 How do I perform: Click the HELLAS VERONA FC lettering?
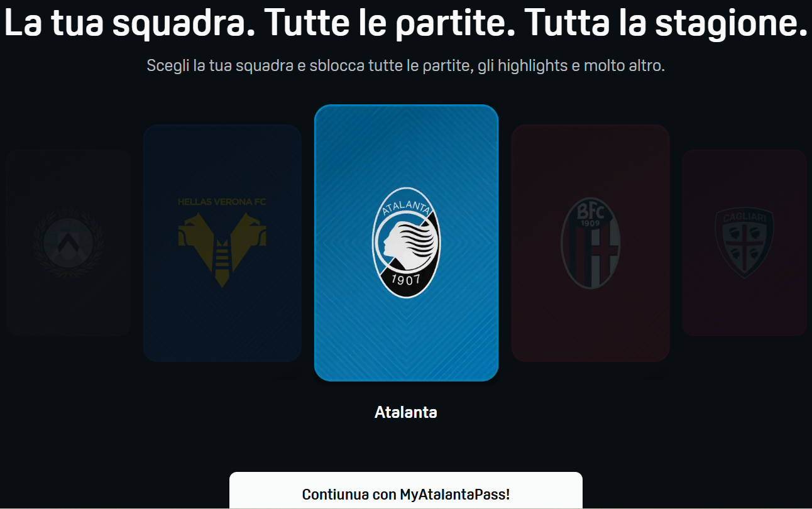(222, 202)
